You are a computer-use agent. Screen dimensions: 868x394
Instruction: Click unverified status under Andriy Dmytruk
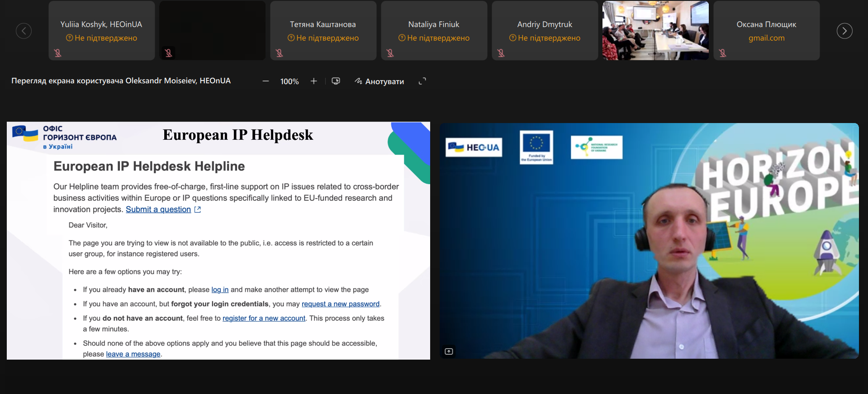(x=545, y=38)
